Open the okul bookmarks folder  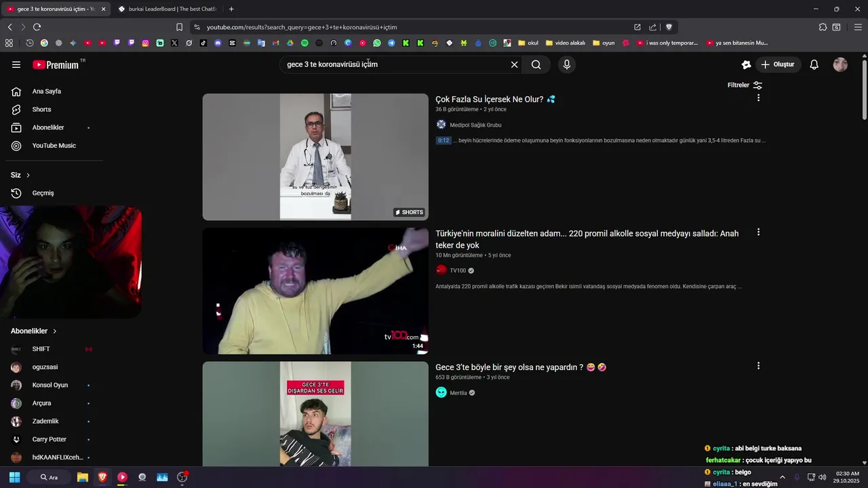(x=528, y=43)
